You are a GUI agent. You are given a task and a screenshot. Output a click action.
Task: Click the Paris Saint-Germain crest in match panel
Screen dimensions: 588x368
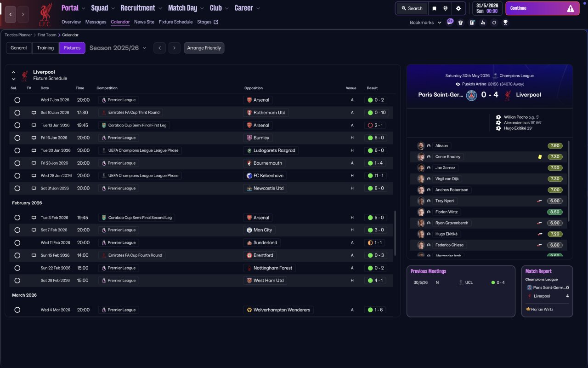pos(471,95)
